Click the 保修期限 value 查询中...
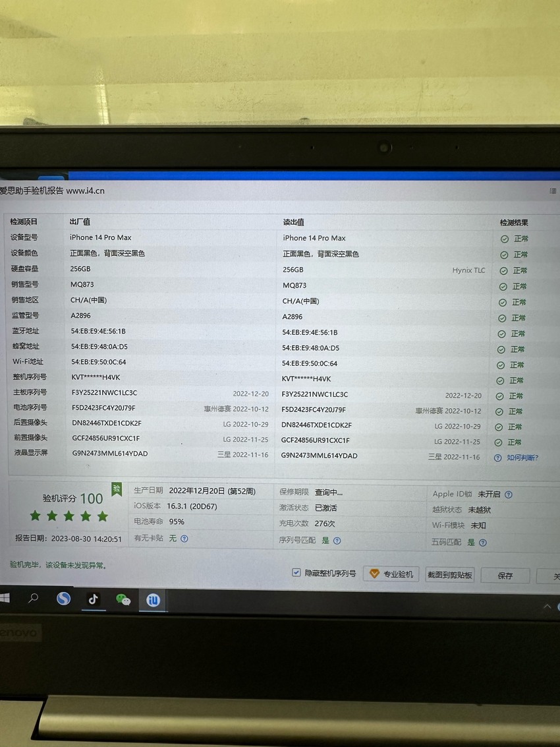560x747 pixels. [x=329, y=493]
